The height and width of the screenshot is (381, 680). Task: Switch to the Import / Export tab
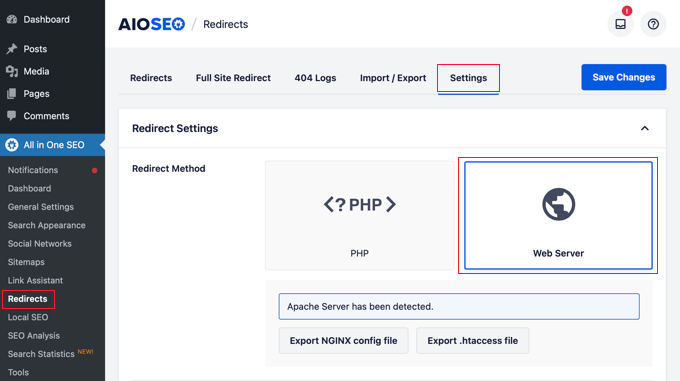[393, 78]
